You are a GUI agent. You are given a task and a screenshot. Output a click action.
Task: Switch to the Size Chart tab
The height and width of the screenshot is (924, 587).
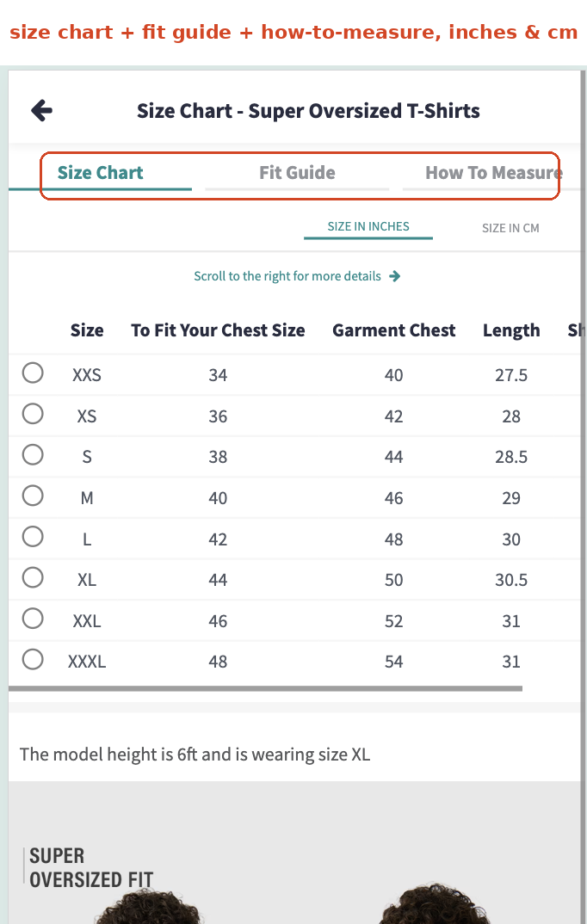click(100, 173)
